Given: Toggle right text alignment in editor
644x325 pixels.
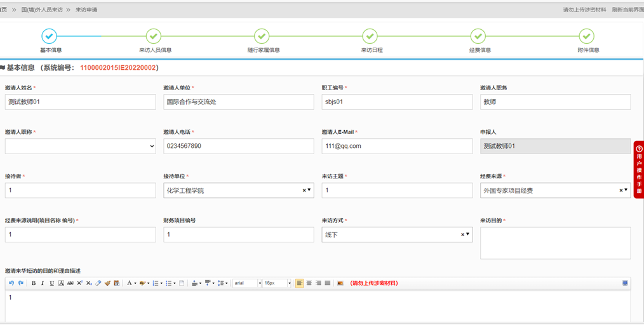Looking at the screenshot, I should coord(318,283).
